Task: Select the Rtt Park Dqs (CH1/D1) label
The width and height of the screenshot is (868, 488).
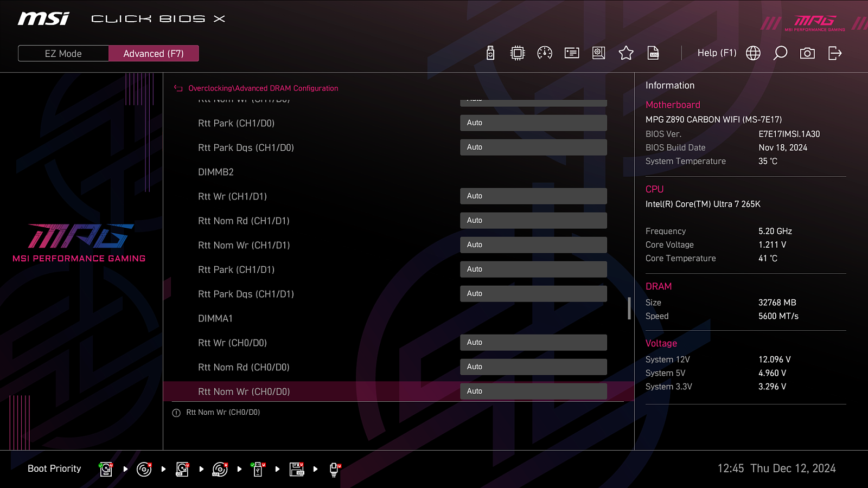Action: pos(246,294)
